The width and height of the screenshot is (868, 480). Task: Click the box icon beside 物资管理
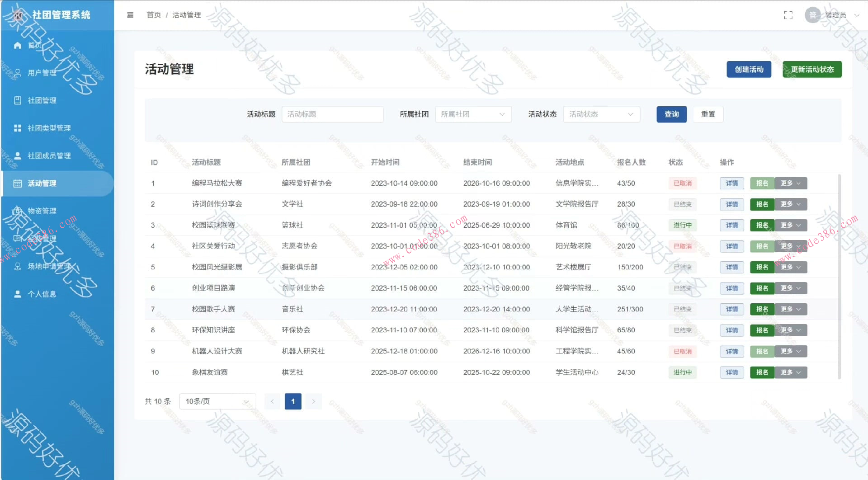(17, 211)
